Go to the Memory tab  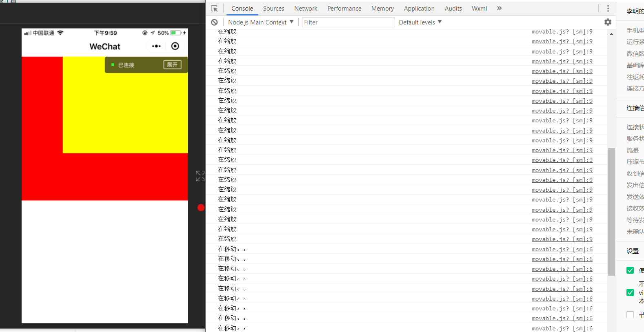(x=382, y=9)
